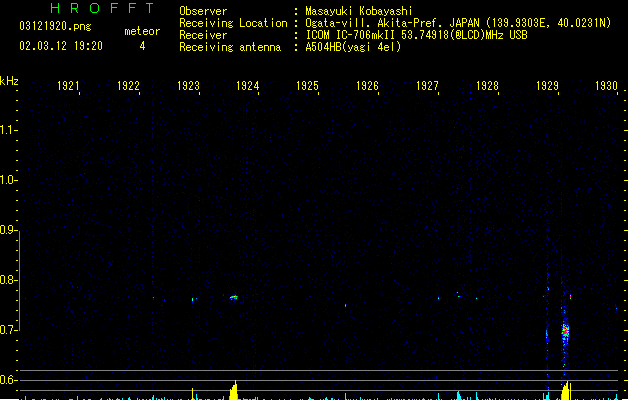Click the 0.6 kHz frequency label

click(8, 380)
